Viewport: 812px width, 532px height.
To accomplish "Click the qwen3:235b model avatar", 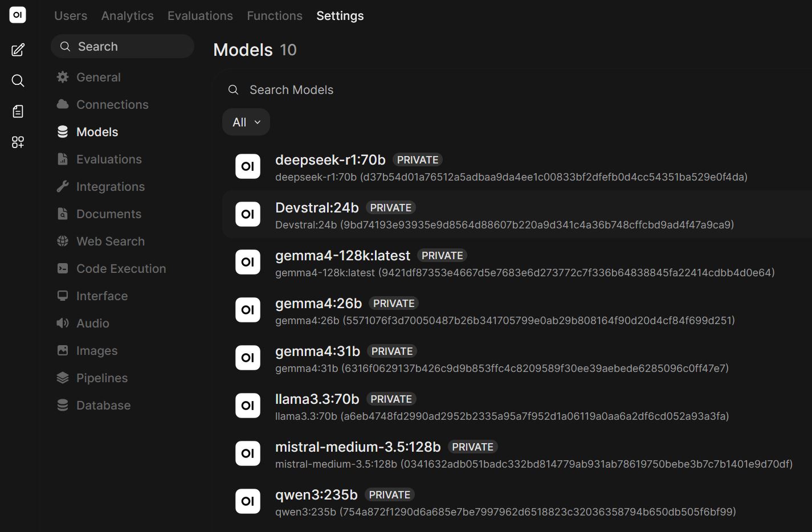I will tap(248, 501).
